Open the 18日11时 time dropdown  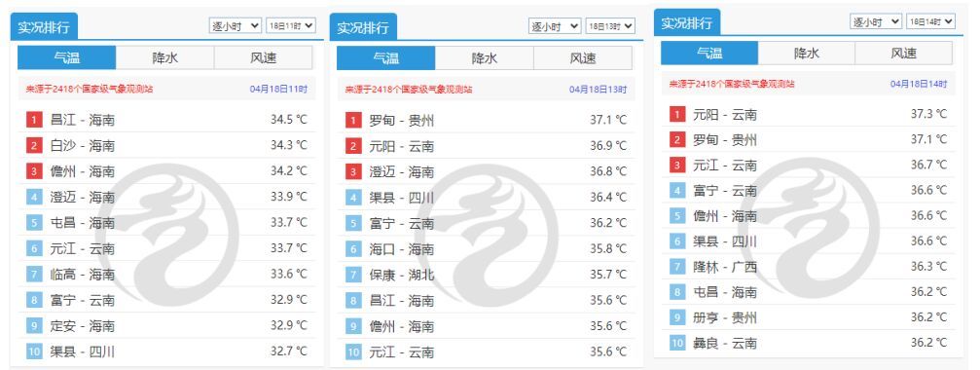coord(291,25)
